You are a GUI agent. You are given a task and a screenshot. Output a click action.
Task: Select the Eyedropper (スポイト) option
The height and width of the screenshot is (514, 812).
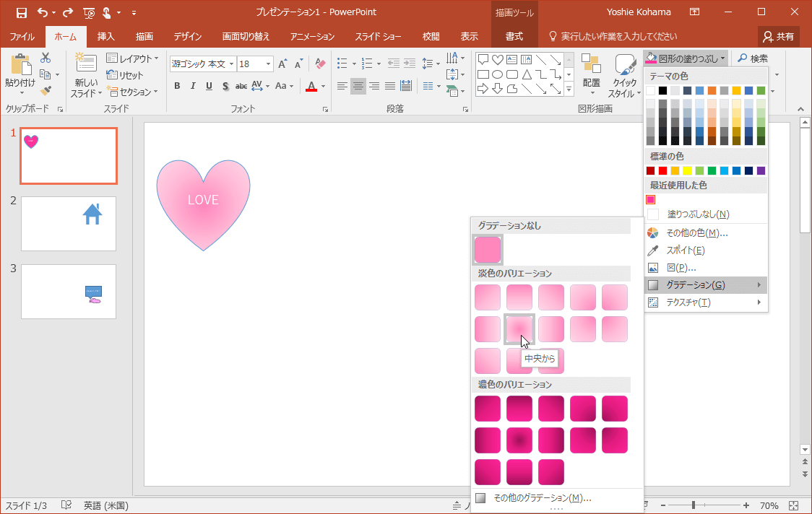pyautogui.click(x=685, y=251)
